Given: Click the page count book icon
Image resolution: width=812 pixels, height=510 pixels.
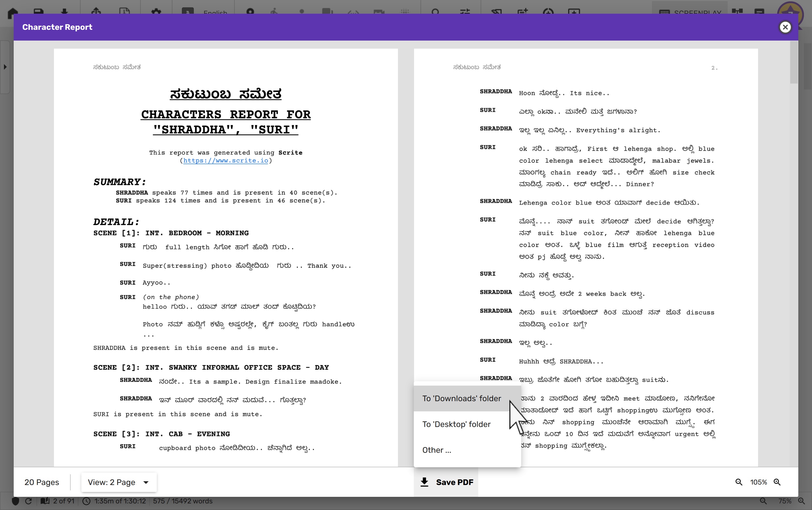Looking at the screenshot, I should coord(45,501).
